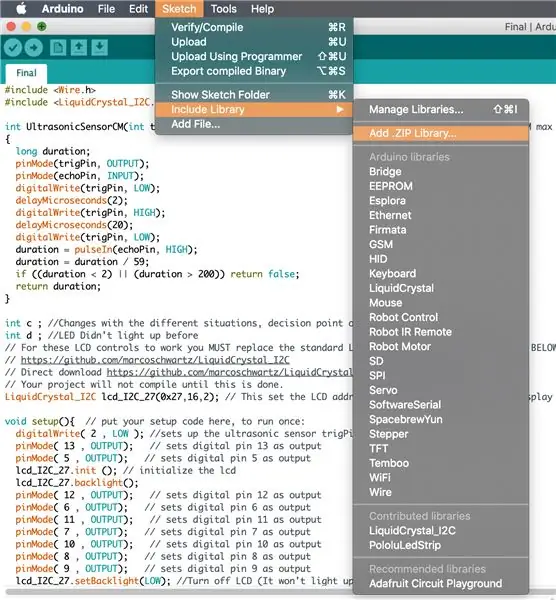Viewport: 556px width, 600px height.
Task: Select the Final sketch tab
Action: pos(26,73)
